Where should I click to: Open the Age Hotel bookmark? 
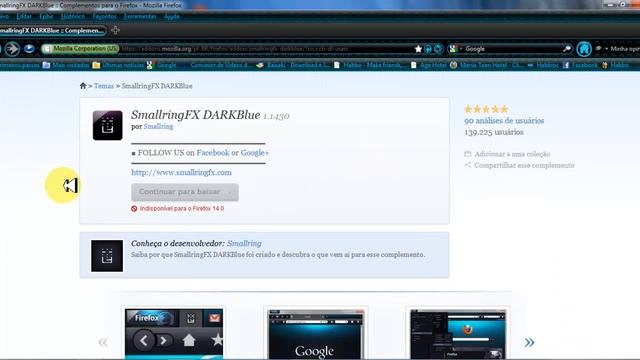coord(429,65)
